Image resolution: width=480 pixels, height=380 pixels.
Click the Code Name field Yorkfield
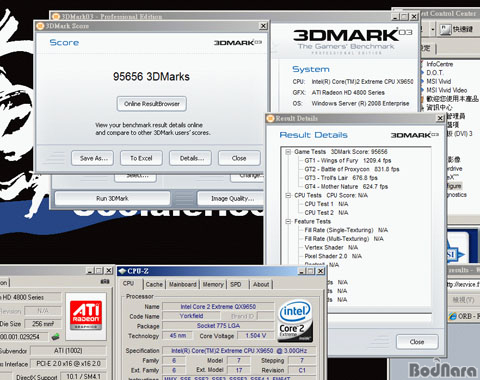(191, 316)
